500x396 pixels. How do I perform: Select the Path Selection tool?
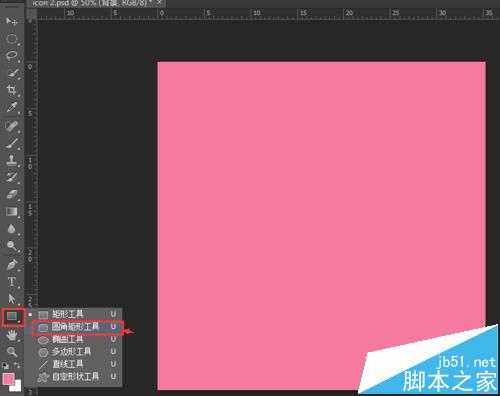click(x=12, y=299)
